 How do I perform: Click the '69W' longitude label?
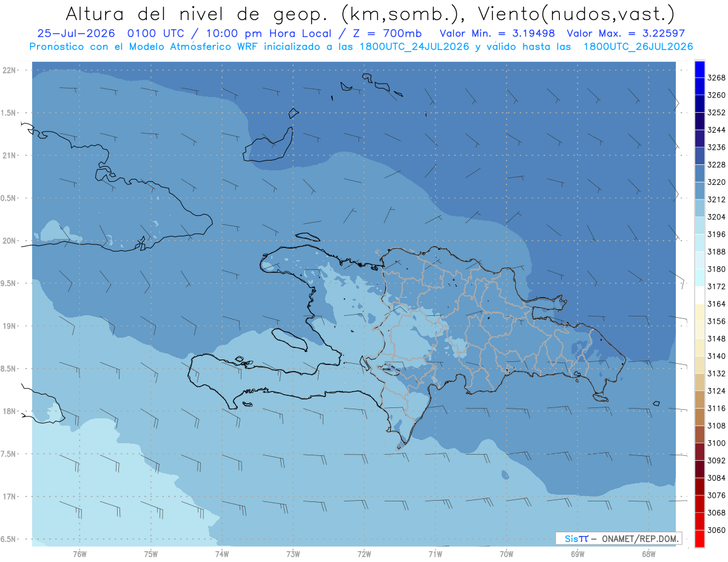click(x=578, y=554)
